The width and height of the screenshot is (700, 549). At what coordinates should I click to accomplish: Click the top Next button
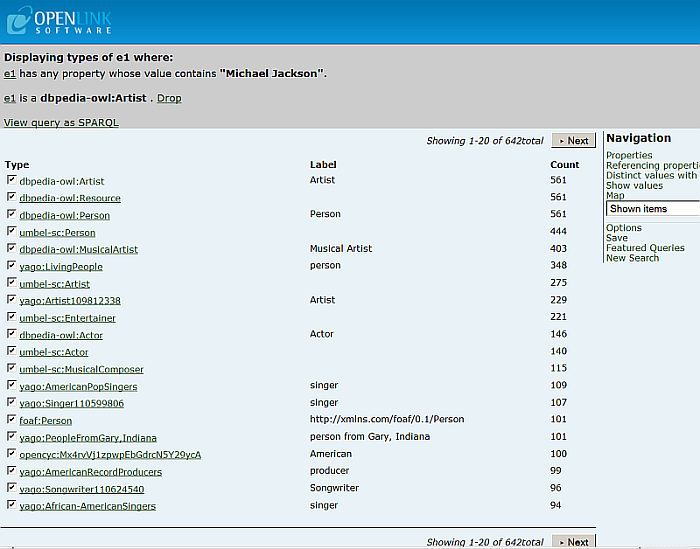click(574, 141)
